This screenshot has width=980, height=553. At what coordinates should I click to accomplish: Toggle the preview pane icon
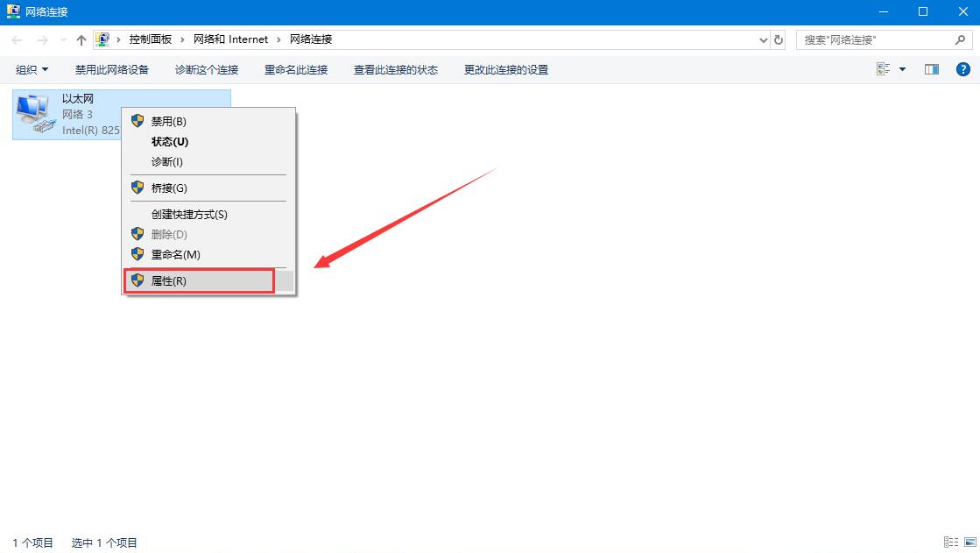coord(932,69)
